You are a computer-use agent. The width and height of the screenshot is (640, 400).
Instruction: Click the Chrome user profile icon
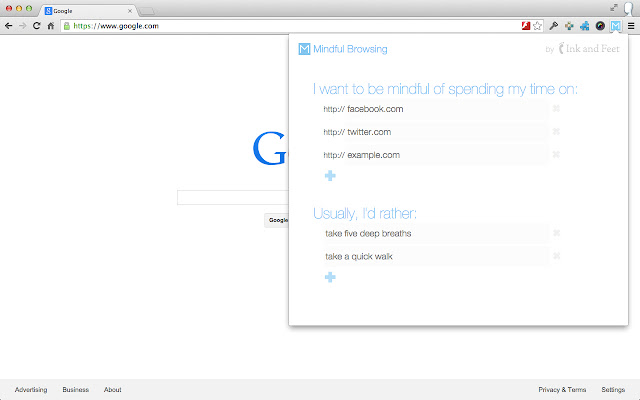pos(629,9)
